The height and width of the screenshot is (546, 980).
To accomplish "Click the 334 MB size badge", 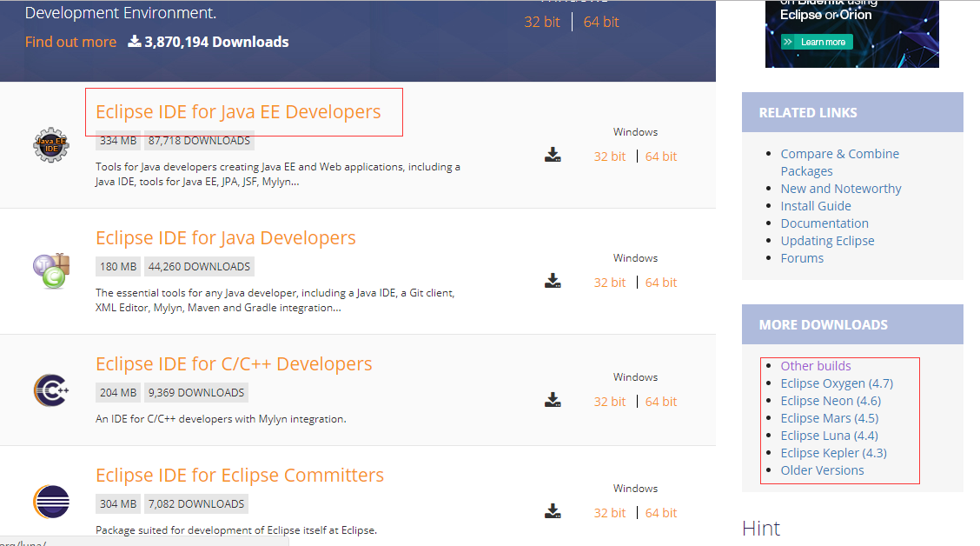I will (118, 141).
